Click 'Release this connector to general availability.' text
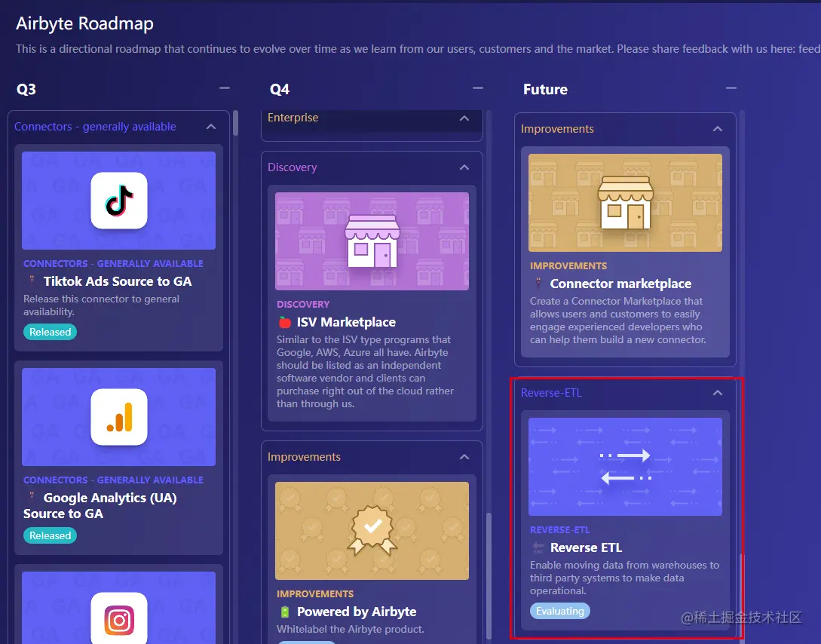Screen dimensions: 821x644 coord(101,305)
